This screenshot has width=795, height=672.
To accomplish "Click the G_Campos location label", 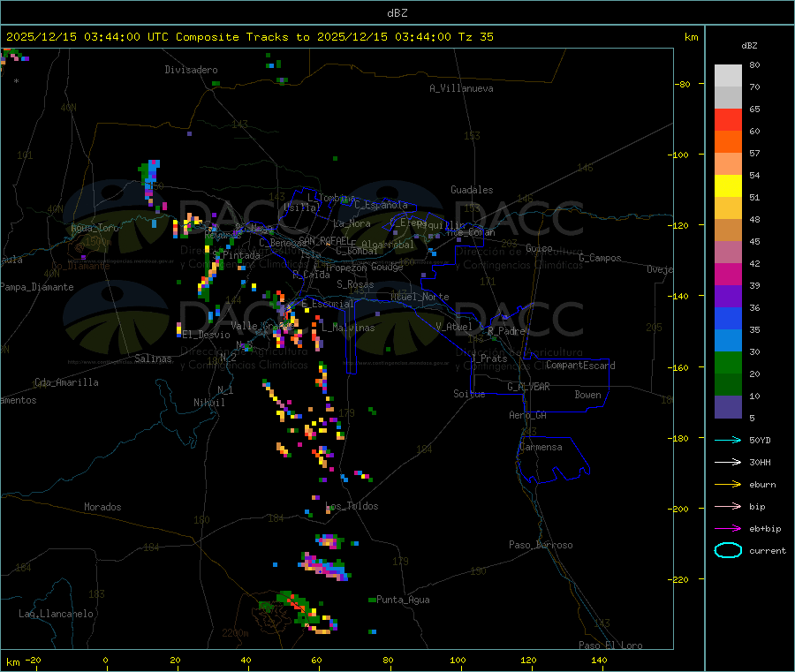I will [x=600, y=258].
